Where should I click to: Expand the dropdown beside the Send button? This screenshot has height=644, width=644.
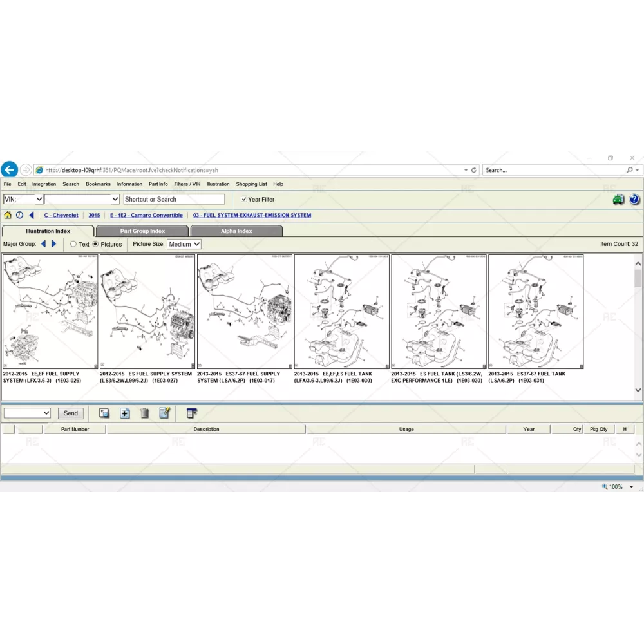[28, 413]
